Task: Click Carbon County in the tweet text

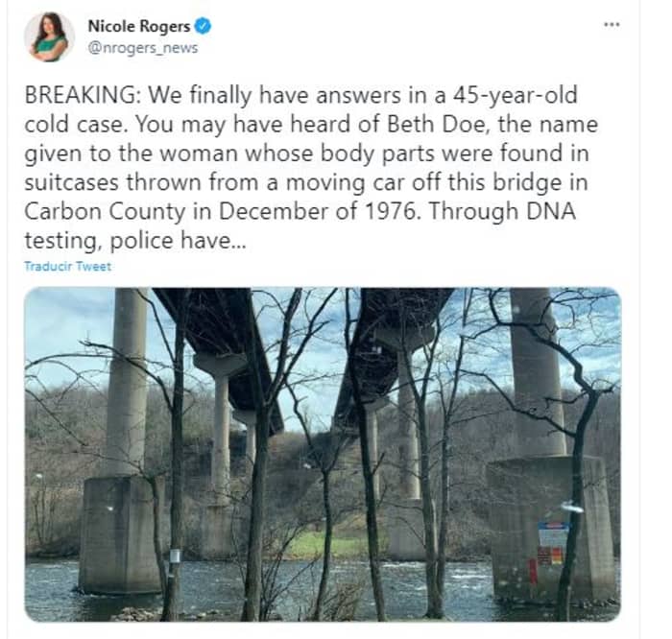Action: click(x=105, y=212)
